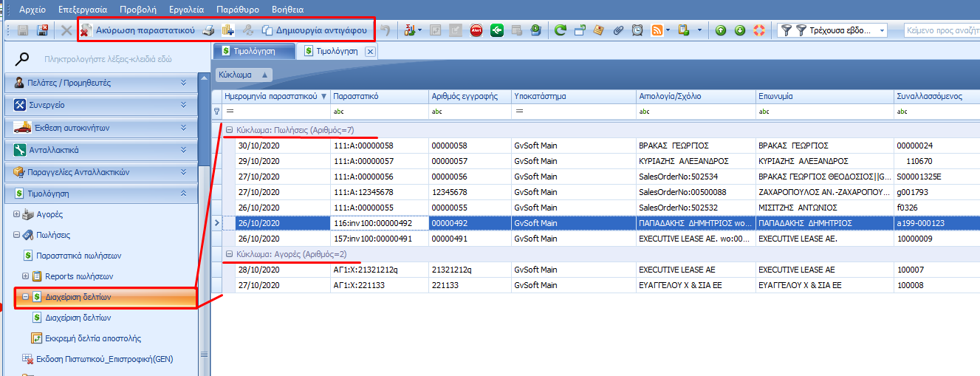Click the paperclip attachment icon

(x=618, y=30)
